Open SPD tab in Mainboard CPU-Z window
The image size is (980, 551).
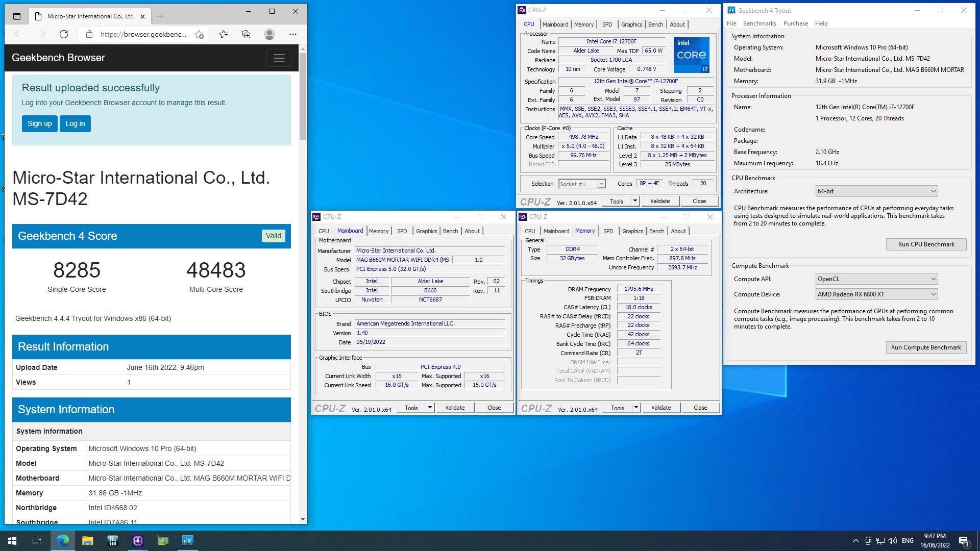pos(402,231)
